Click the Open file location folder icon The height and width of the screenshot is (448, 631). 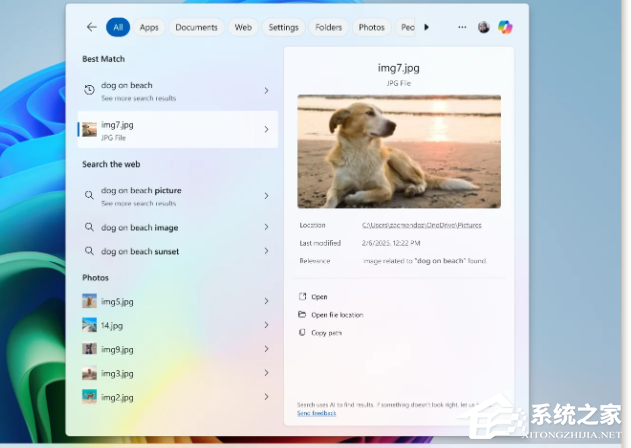click(x=302, y=315)
